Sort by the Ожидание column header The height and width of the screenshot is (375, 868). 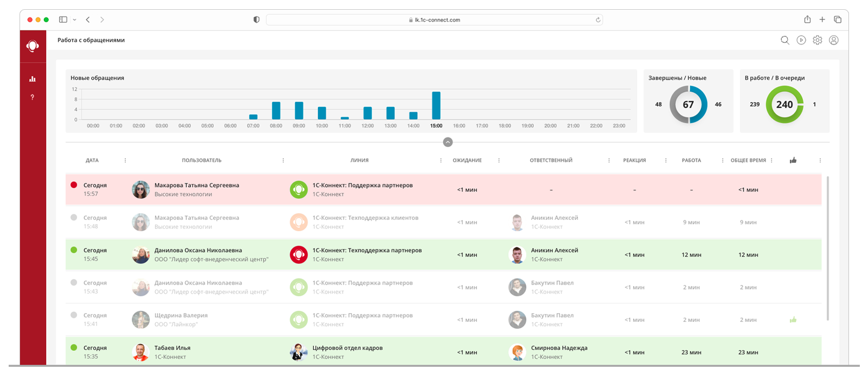467,161
